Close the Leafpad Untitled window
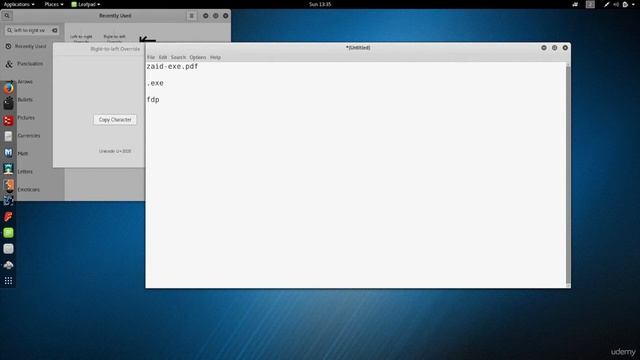 (x=565, y=48)
